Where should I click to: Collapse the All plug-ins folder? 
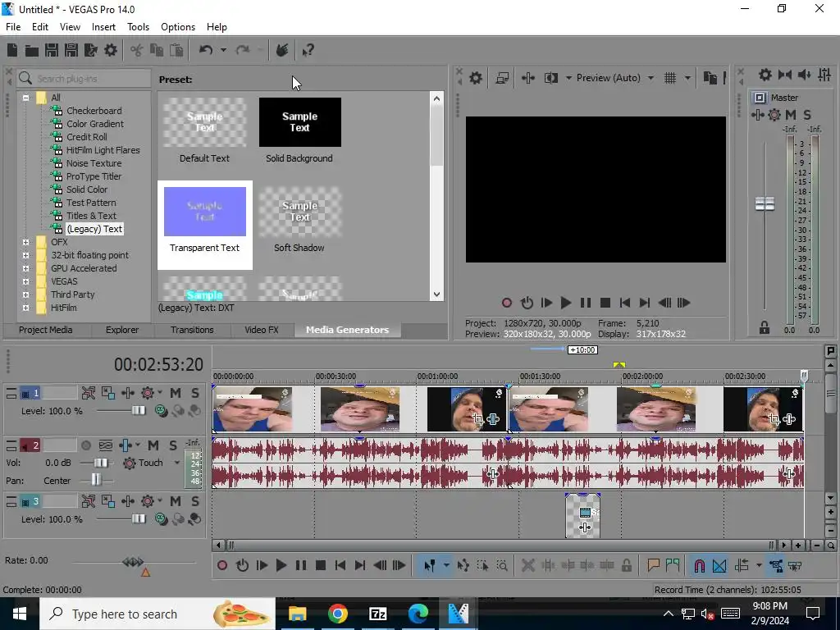[x=25, y=98]
